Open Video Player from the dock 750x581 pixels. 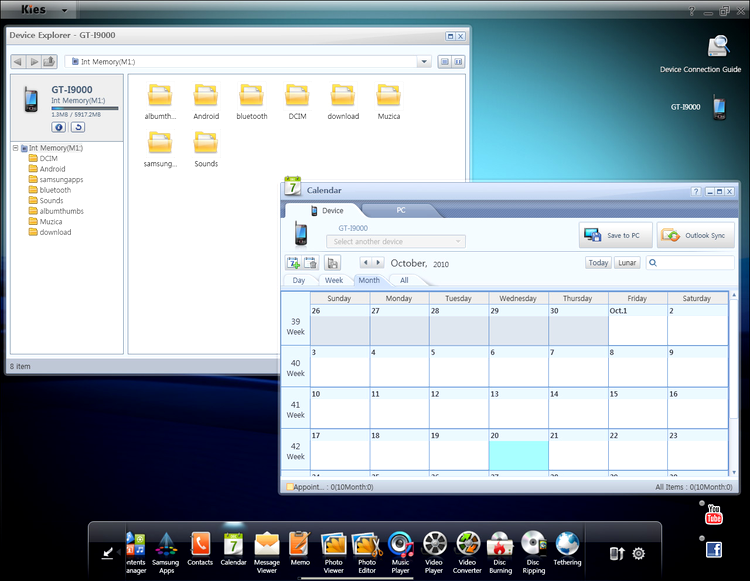[x=434, y=552]
